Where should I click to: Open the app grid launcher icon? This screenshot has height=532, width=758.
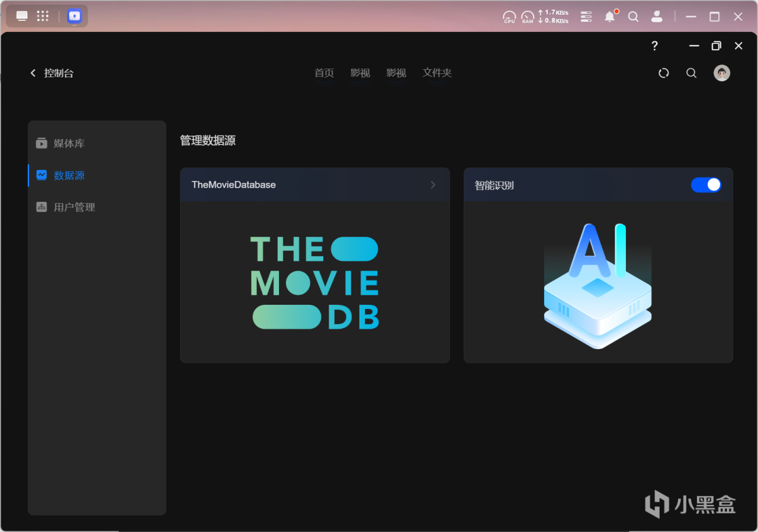43,16
